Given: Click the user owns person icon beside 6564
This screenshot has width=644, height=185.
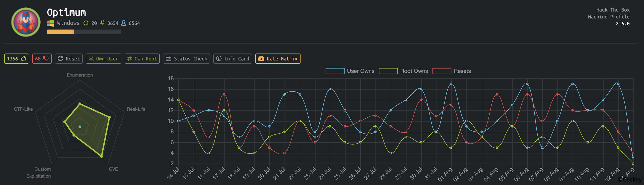Looking at the screenshot, I should (x=123, y=23).
